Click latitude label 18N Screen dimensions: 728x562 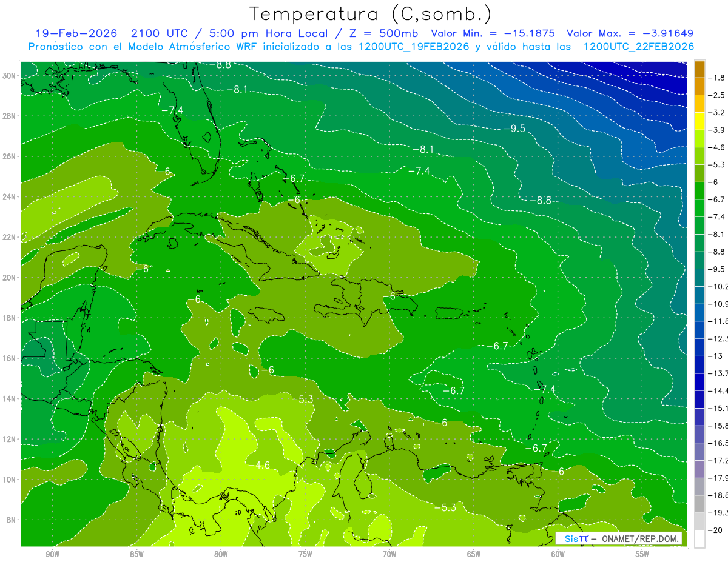pyautogui.click(x=9, y=318)
